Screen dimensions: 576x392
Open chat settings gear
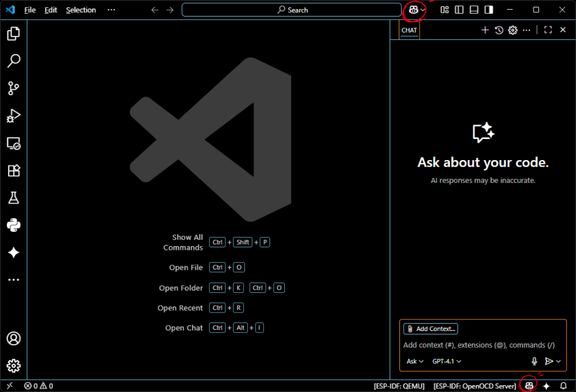tap(513, 30)
